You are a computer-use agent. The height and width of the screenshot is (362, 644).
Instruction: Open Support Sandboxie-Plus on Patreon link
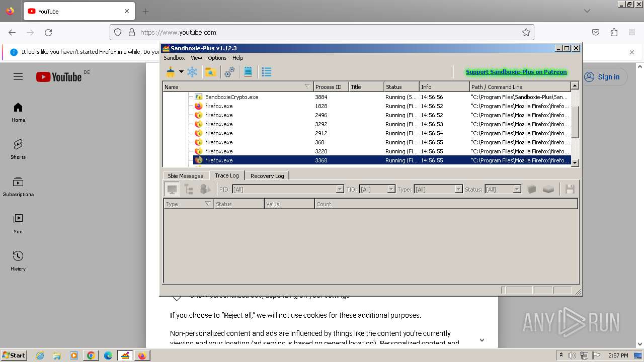[516, 72]
